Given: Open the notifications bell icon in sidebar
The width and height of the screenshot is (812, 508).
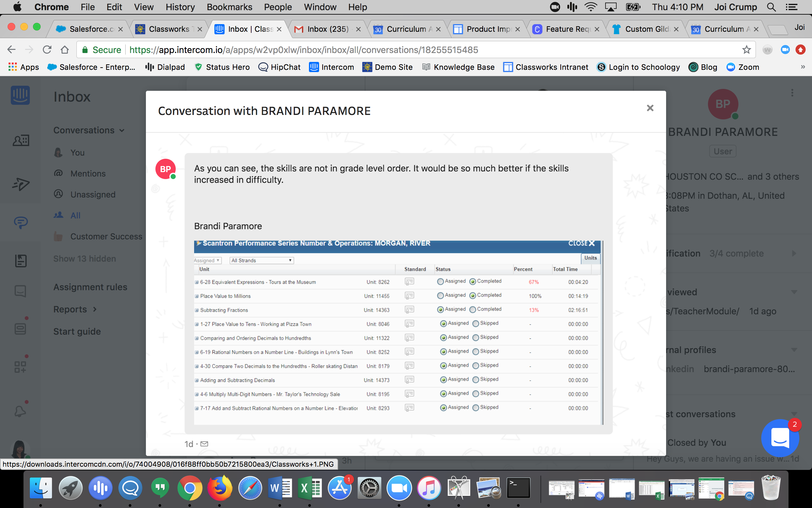Looking at the screenshot, I should pyautogui.click(x=20, y=411).
